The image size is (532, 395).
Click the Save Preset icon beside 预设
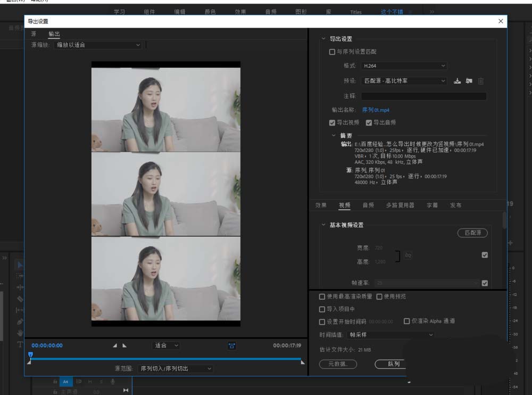(x=458, y=81)
